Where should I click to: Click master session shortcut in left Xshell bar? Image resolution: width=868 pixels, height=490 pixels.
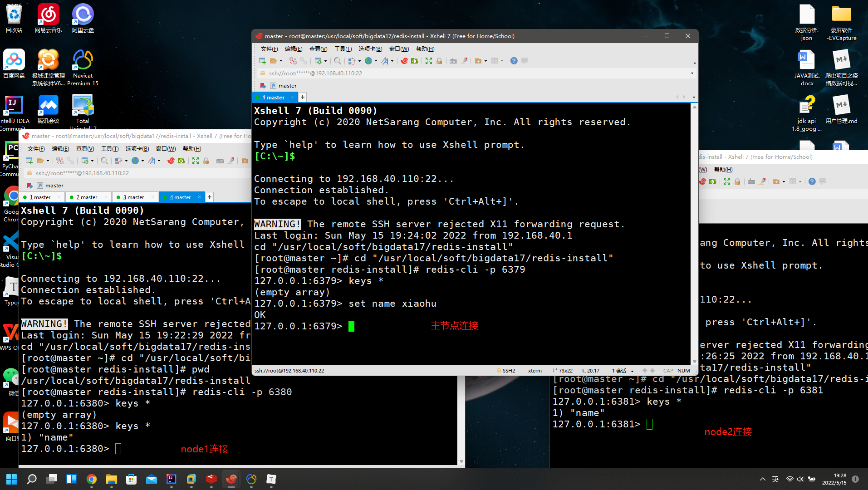(50, 186)
